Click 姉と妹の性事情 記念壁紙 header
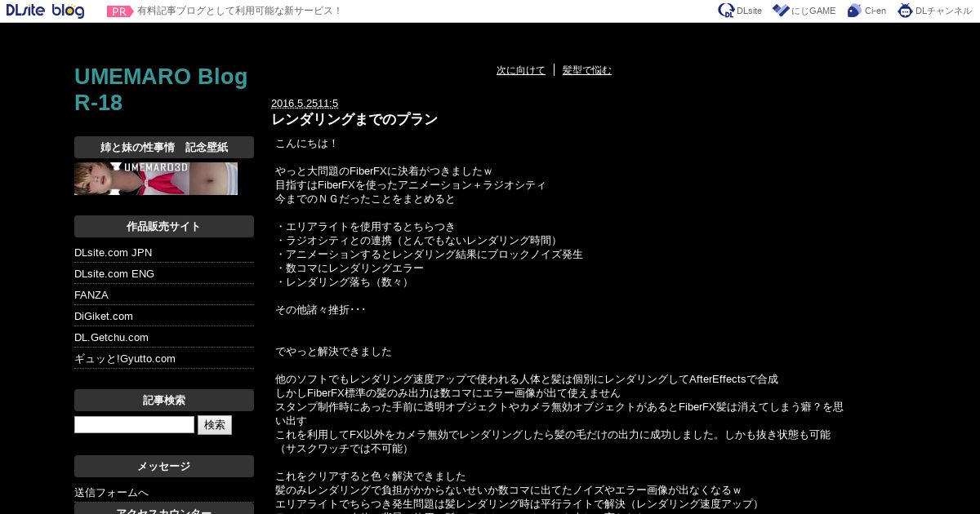Image resolution: width=980 pixels, height=514 pixels. click(164, 148)
